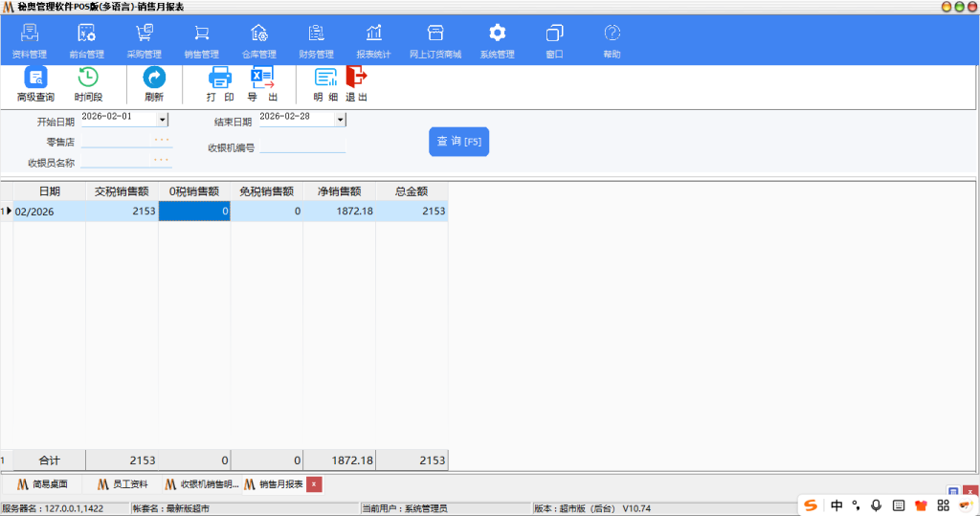980x516 pixels.
Task: Expand the 结束日期 end date dropdown
Action: click(340, 120)
